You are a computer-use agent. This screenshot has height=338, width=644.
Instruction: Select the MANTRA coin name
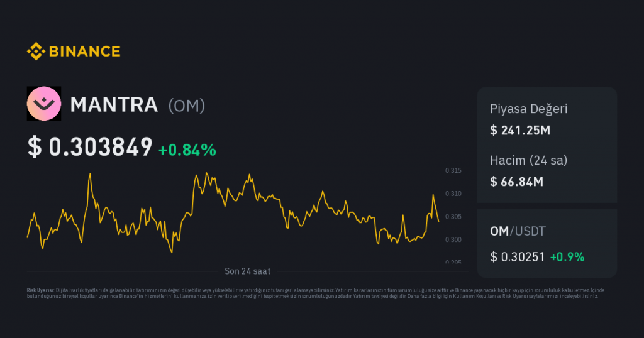click(x=114, y=104)
